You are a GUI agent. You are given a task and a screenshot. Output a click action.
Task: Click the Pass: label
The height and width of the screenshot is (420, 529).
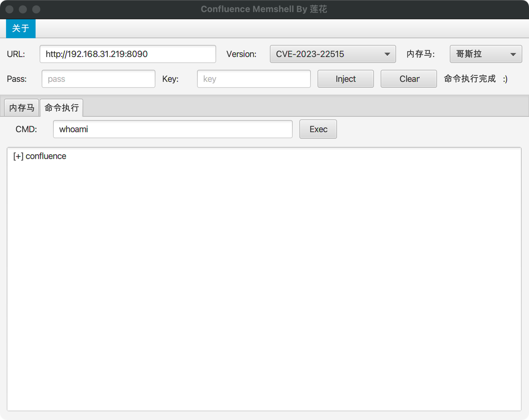pos(17,79)
